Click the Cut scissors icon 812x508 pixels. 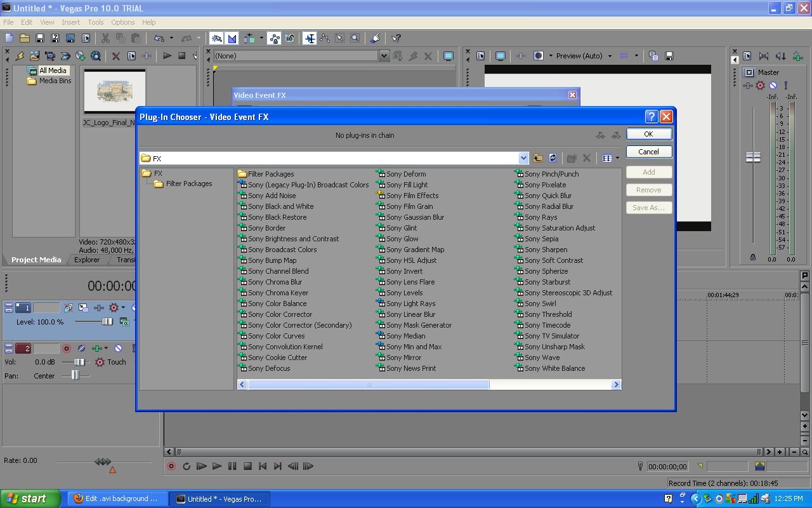[105, 38]
